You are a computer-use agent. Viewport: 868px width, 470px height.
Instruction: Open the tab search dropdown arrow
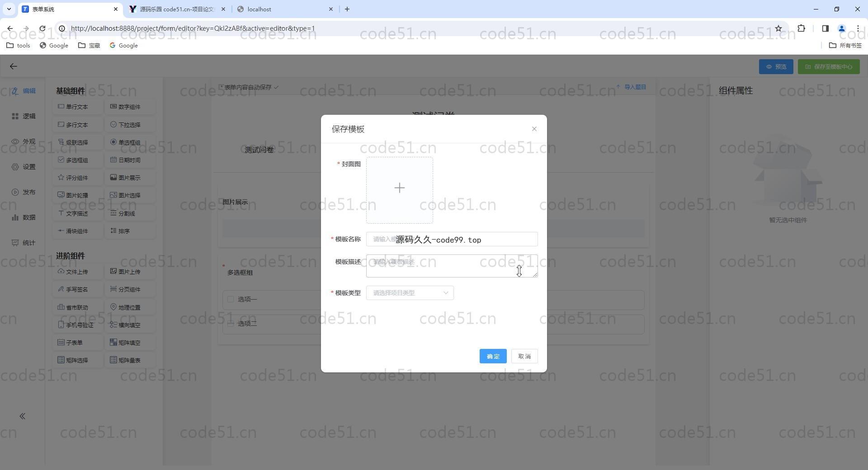tap(9, 9)
